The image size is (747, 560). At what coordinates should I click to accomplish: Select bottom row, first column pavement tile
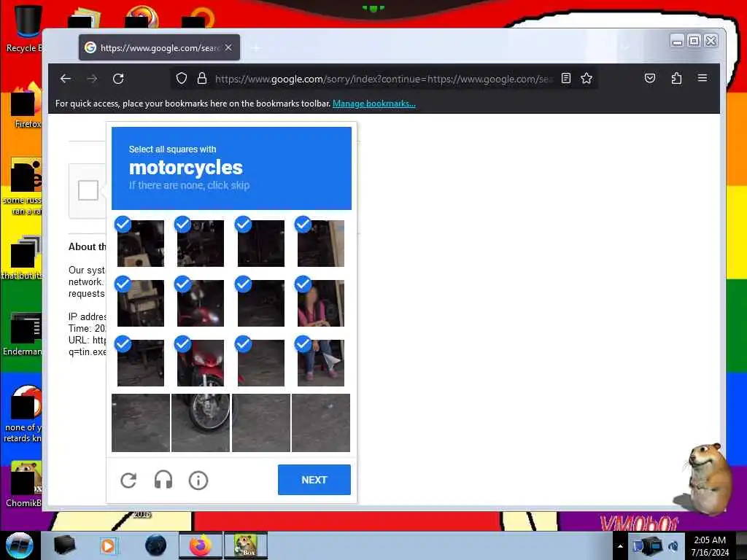[x=141, y=423]
